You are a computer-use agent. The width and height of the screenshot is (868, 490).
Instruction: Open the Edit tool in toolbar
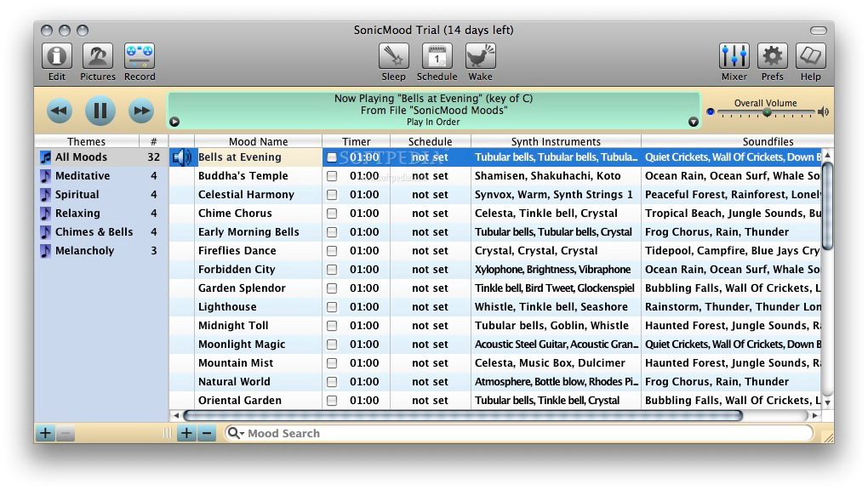57,58
